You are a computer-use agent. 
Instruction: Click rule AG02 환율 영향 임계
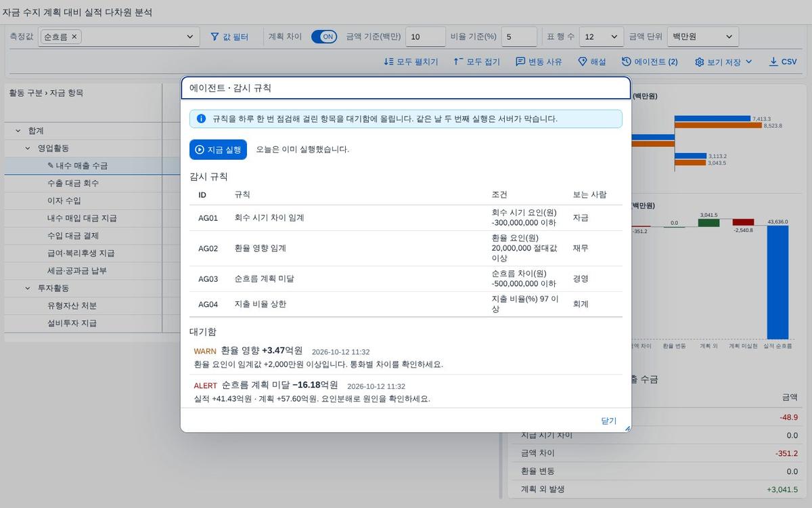(406, 249)
